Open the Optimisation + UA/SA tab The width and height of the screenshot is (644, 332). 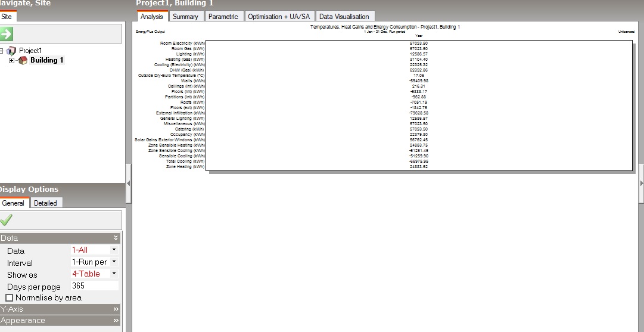click(279, 17)
